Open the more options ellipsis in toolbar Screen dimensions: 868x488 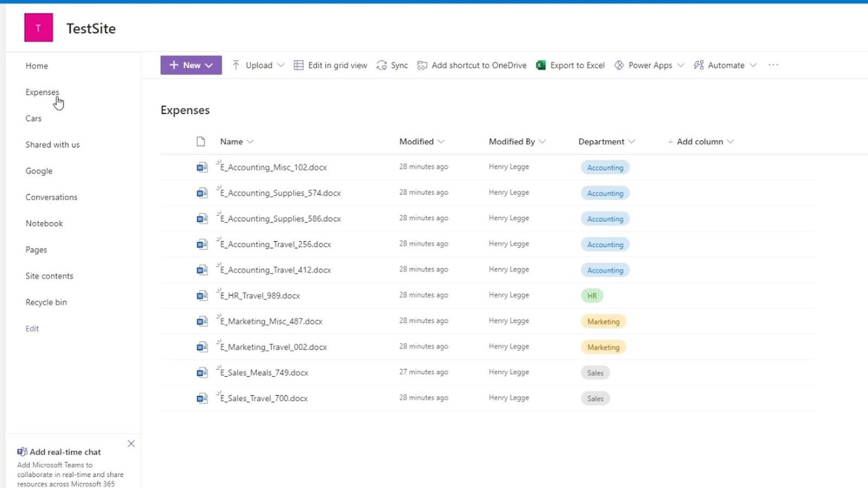773,65
